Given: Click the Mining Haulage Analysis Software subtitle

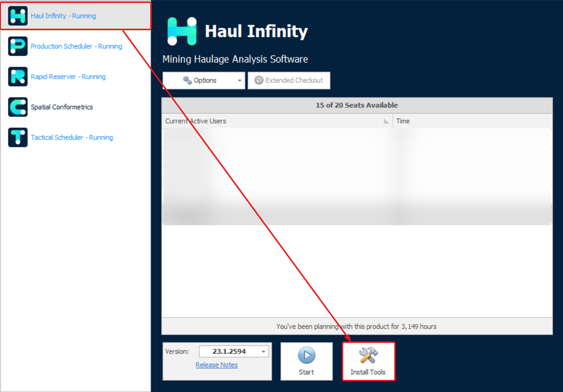Looking at the screenshot, I should [x=235, y=59].
